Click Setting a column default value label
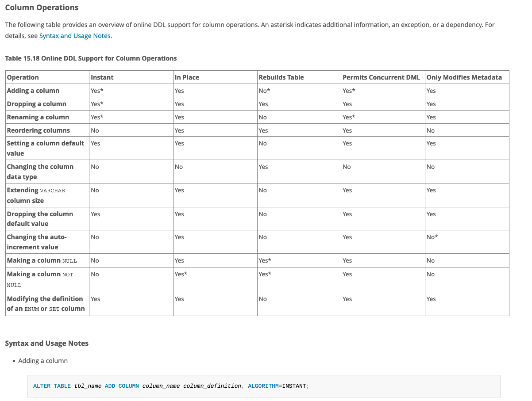The image size is (532, 401). [46, 148]
